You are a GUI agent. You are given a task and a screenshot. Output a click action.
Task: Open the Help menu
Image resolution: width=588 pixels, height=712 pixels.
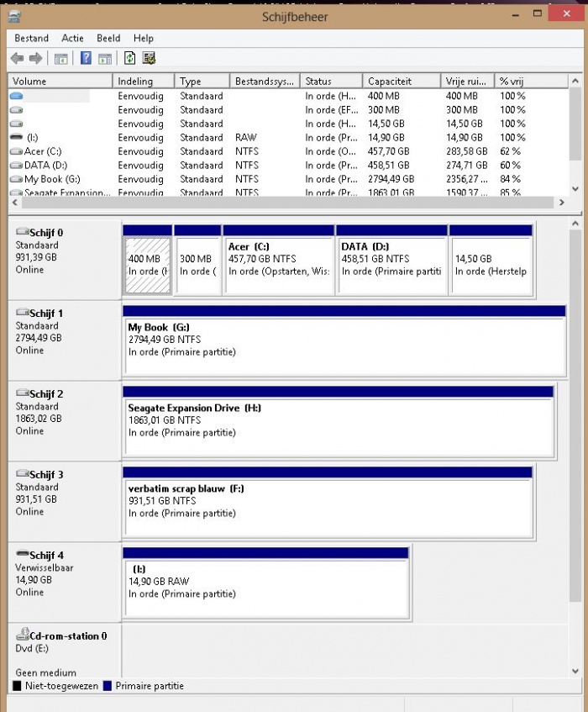click(x=144, y=38)
